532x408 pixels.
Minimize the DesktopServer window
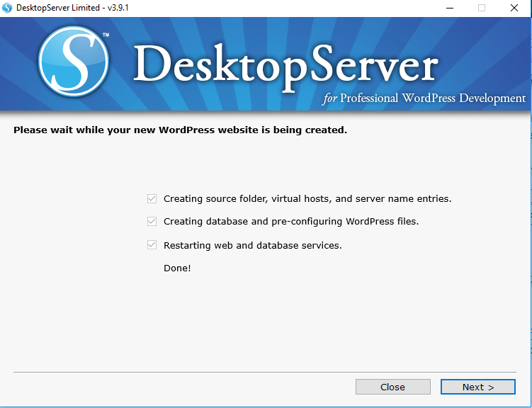point(449,8)
